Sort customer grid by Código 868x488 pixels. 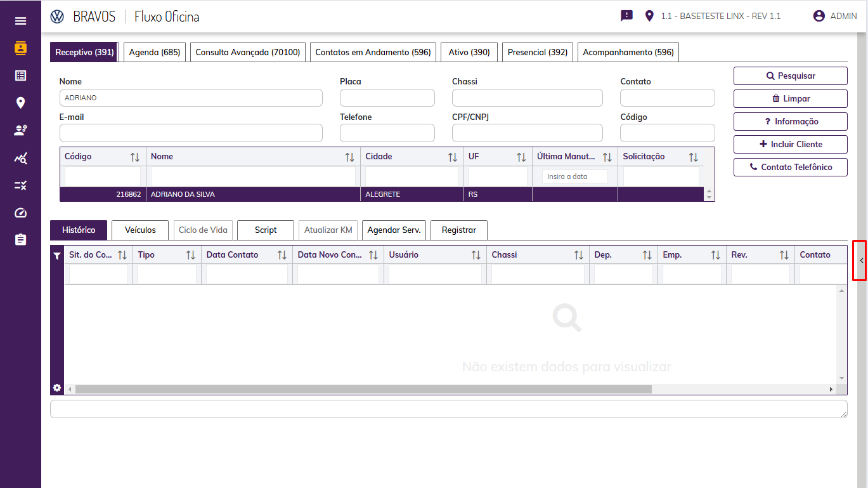tap(135, 157)
